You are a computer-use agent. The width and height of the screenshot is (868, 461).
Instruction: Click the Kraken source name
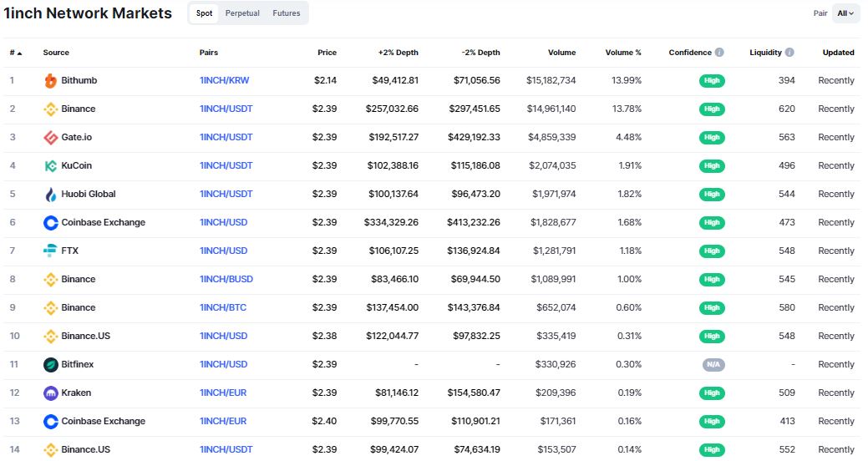pos(76,393)
